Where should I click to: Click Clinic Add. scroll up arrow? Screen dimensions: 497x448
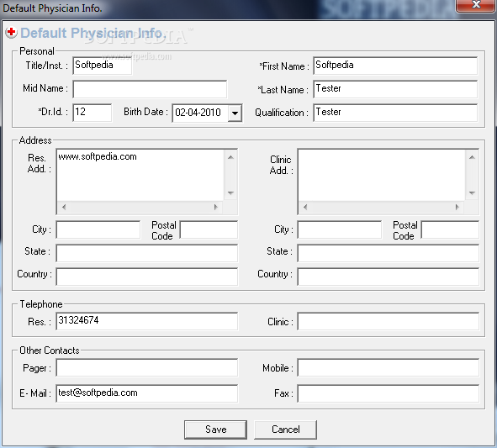click(472, 157)
